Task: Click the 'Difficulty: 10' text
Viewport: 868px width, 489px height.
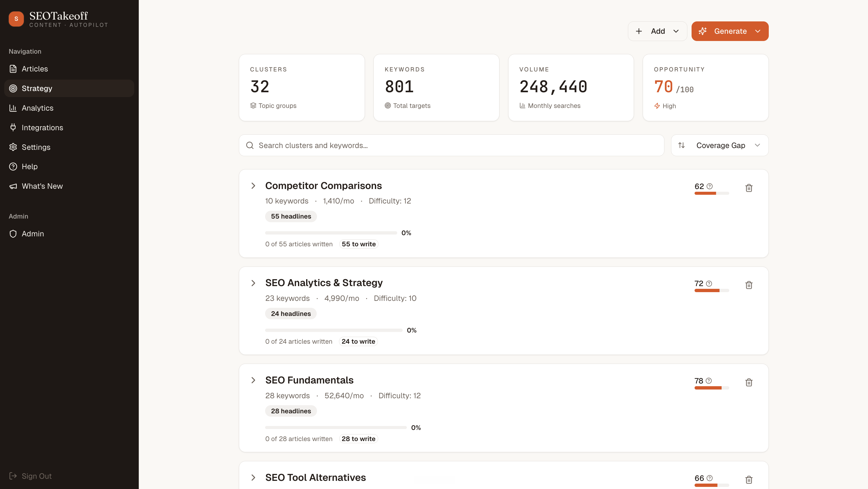Action: click(x=395, y=298)
